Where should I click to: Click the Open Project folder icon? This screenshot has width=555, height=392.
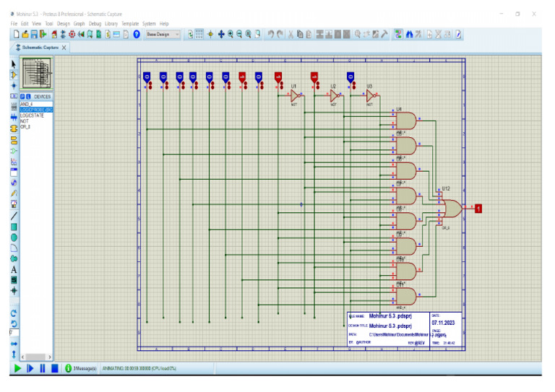25,34
